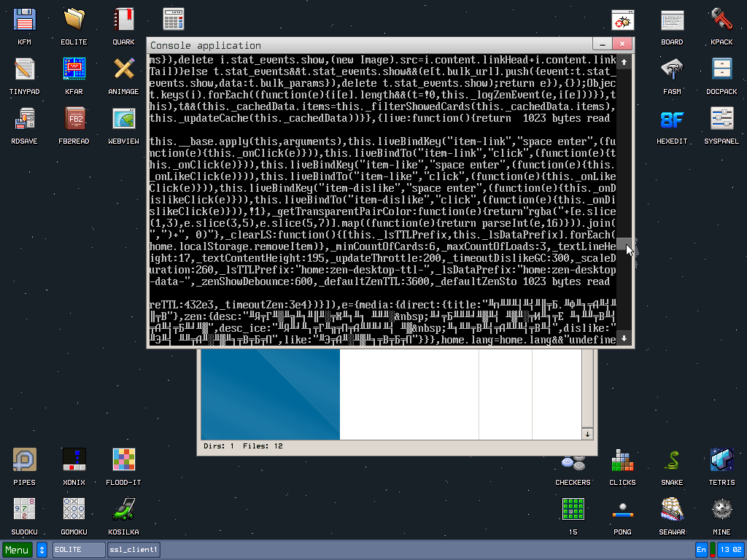Launch the SNAKE game
Image resolution: width=747 pixels, height=560 pixels.
coord(672,459)
